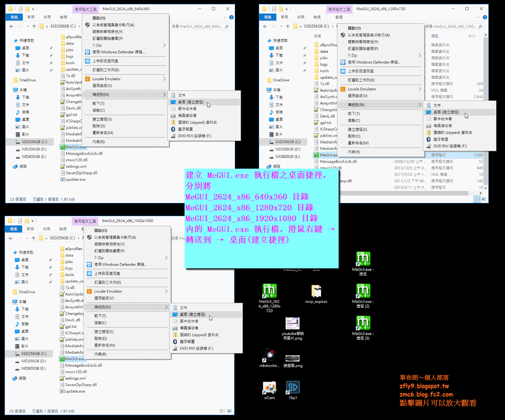Click Up arrow in 1280x720 window

(288, 27)
